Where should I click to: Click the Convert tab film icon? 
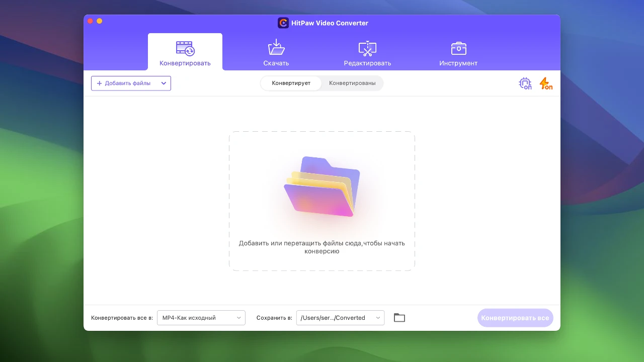click(185, 48)
